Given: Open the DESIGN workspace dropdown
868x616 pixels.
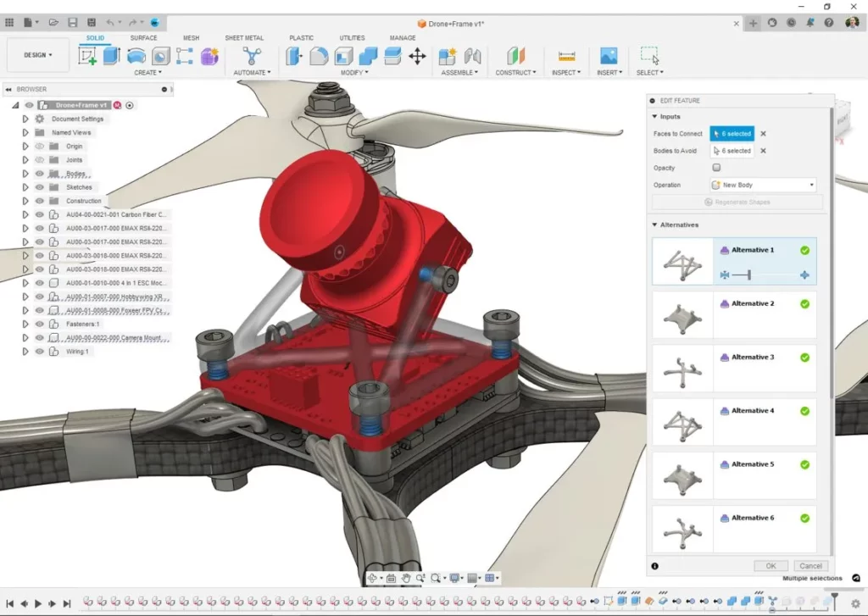Looking at the screenshot, I should [x=37, y=55].
